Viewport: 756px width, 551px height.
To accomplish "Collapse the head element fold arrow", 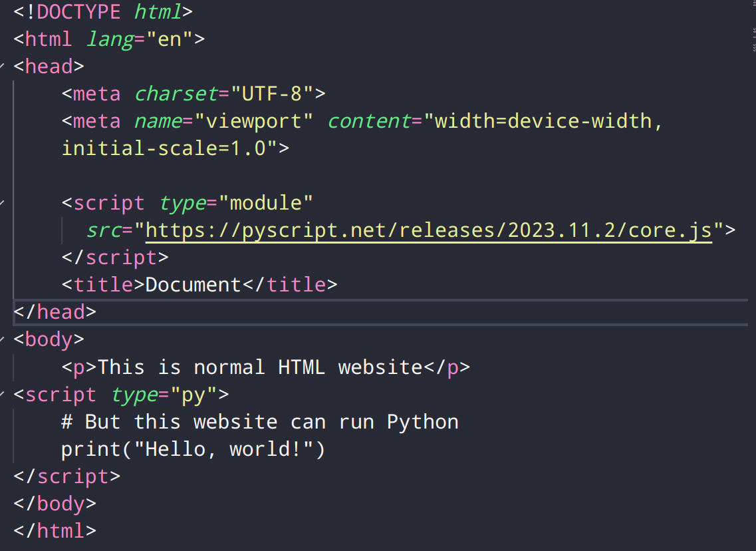I will tap(3, 67).
